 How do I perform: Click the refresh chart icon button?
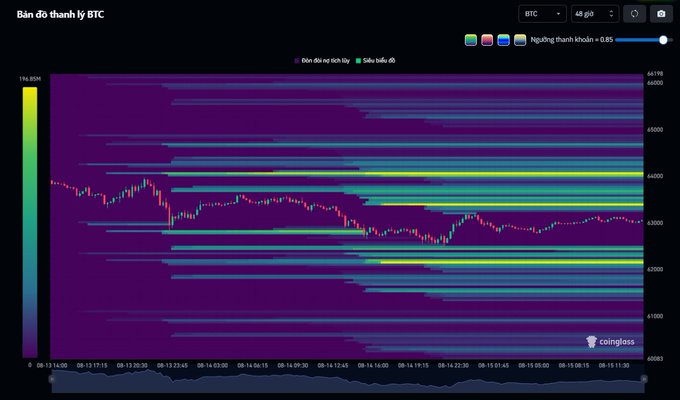click(634, 14)
